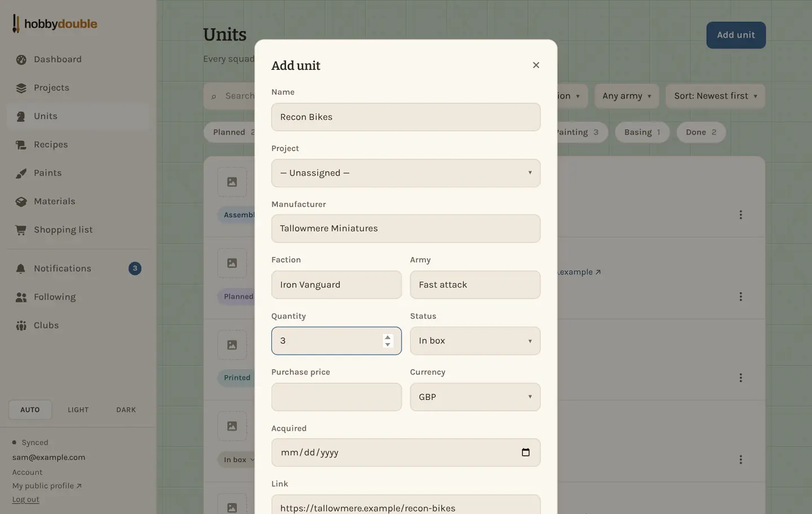
Task: Open the Notifications bell icon
Action: tap(21, 269)
